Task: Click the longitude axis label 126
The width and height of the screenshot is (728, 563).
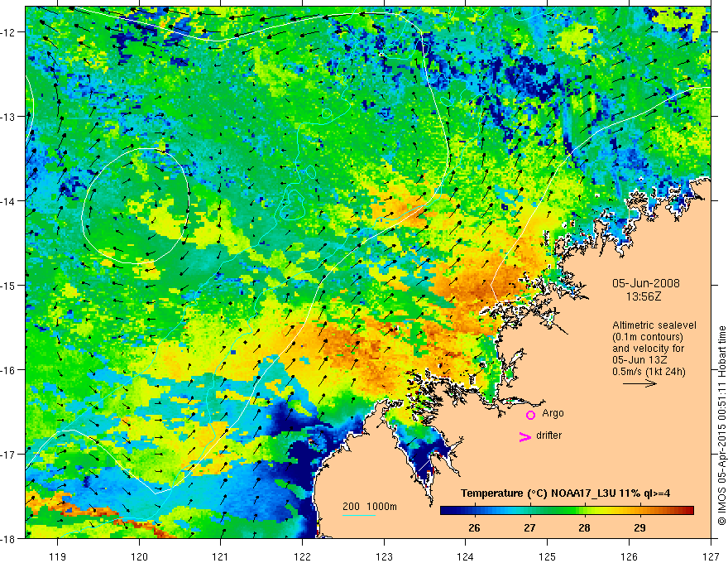Action: (629, 556)
